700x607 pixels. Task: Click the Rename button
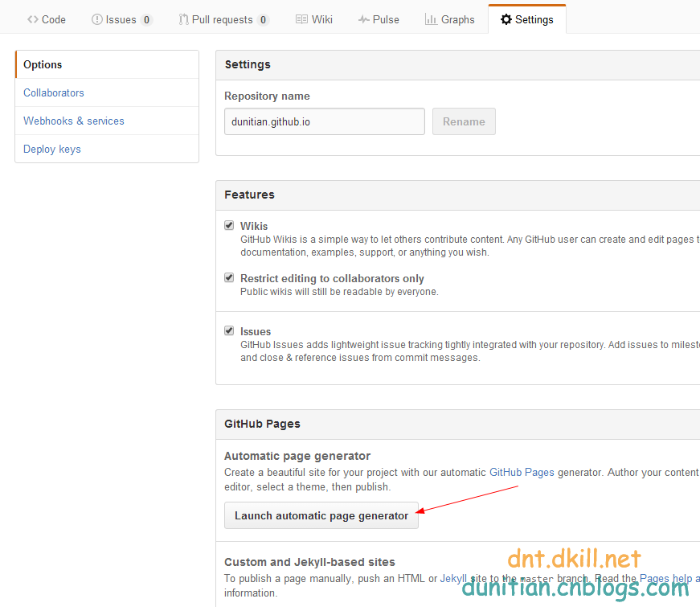[464, 121]
